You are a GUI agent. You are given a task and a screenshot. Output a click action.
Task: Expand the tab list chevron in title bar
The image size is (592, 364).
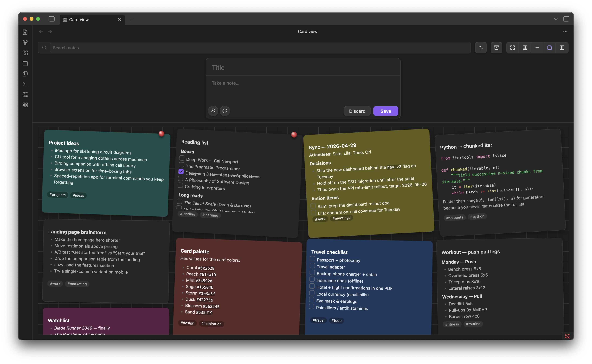click(x=556, y=19)
